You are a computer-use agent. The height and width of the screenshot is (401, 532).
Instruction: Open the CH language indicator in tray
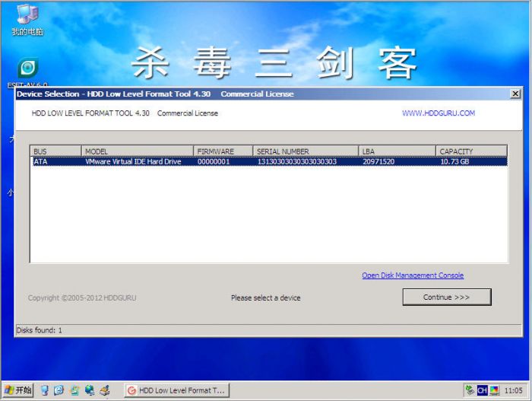coord(482,390)
